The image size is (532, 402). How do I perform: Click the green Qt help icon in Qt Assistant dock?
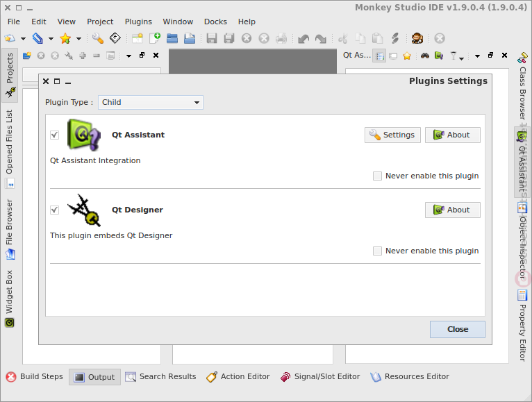(x=439, y=56)
